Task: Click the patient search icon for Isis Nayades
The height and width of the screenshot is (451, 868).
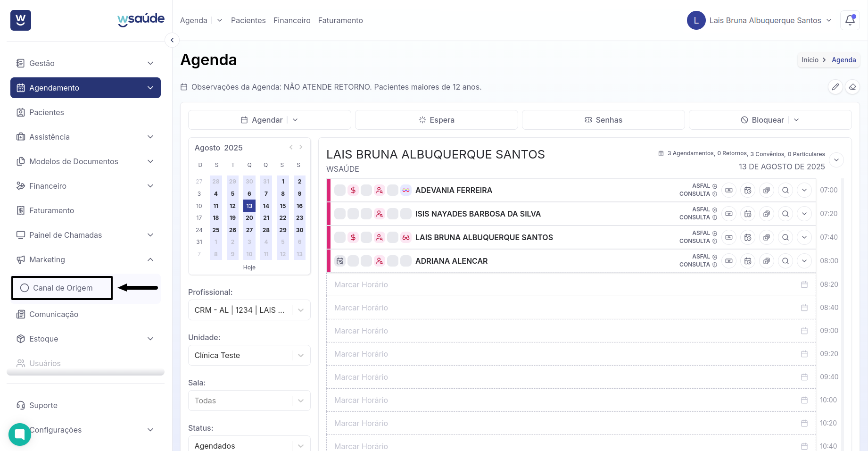Action: coord(380,214)
